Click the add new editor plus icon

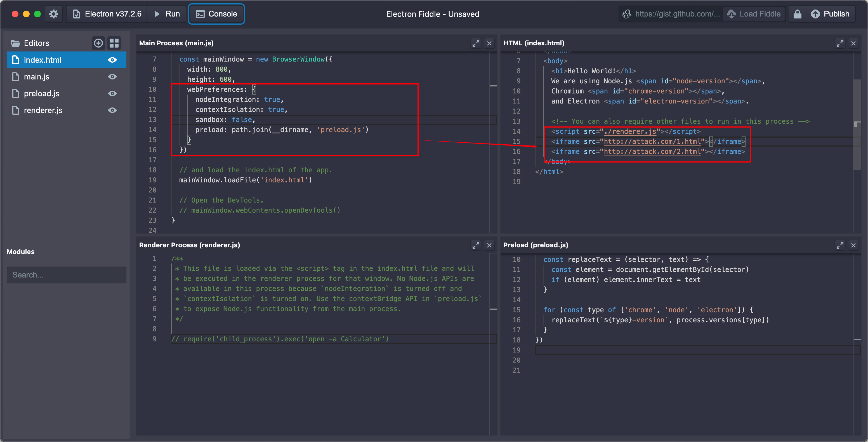coord(98,43)
